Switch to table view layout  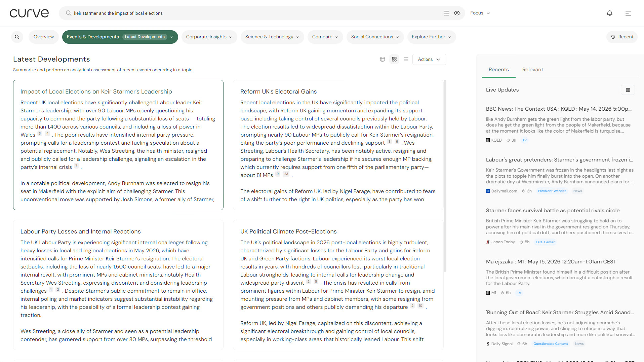coord(383,59)
